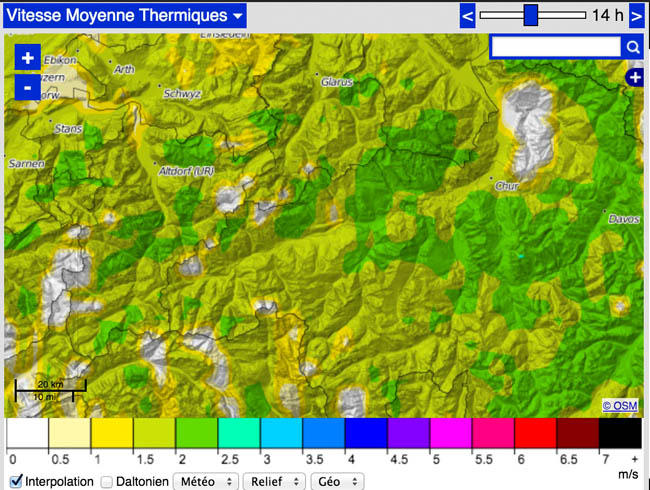Click the cyan 3 m/s legend swatch
Image resolution: width=650 pixels, height=490 pixels.
[281, 433]
